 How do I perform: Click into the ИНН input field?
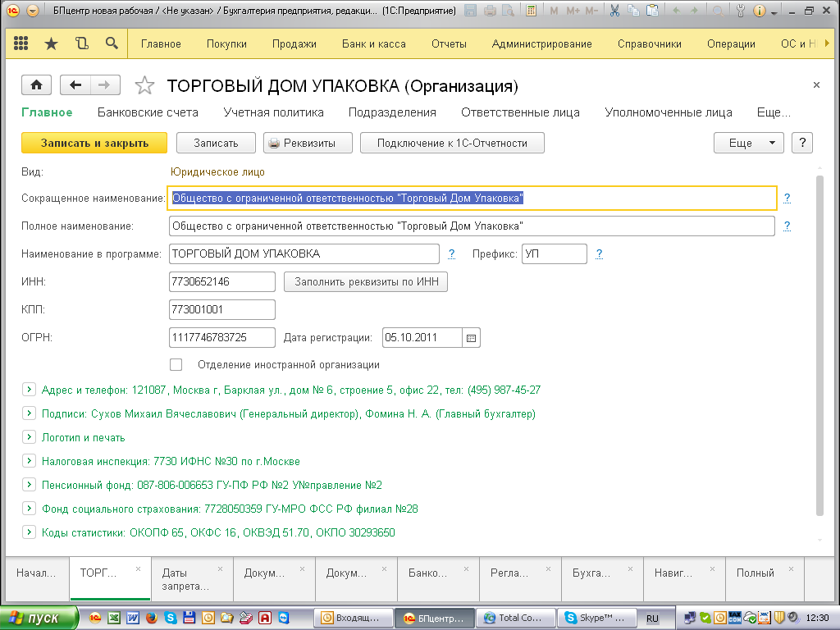click(221, 282)
